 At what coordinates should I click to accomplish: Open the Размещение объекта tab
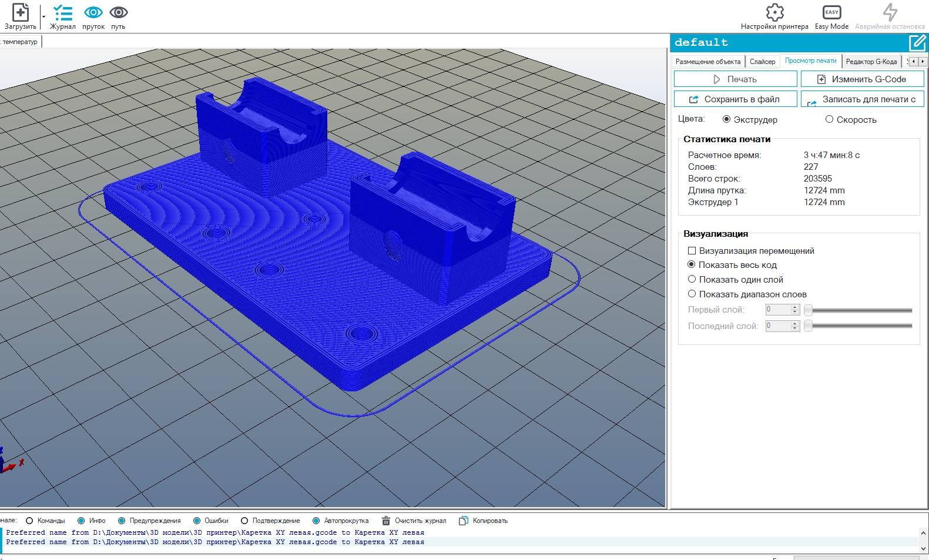pyautogui.click(x=707, y=61)
